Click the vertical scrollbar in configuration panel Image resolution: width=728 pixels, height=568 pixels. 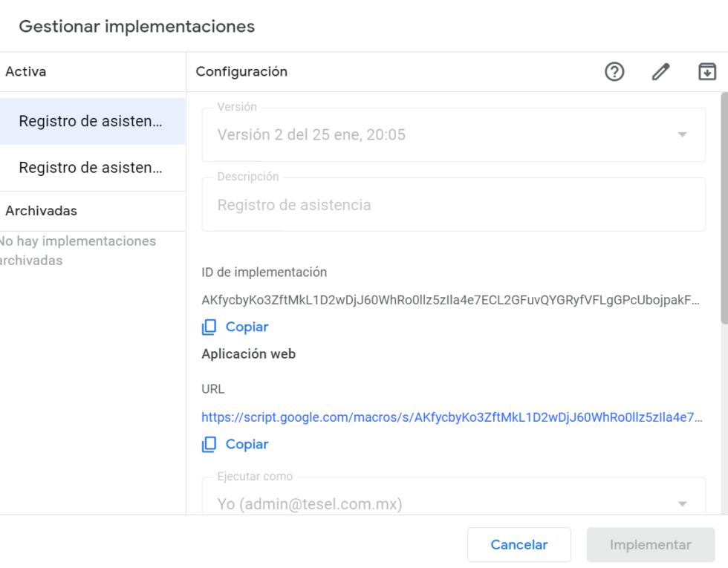pos(724,208)
